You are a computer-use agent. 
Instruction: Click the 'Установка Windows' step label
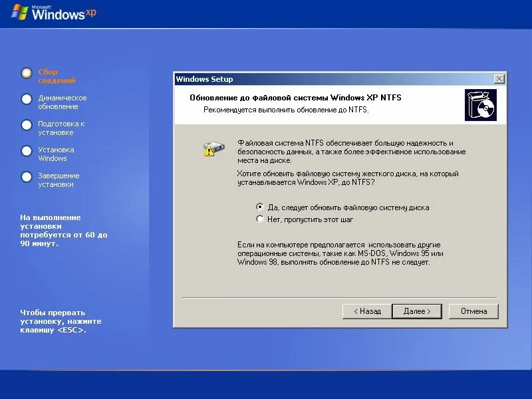pyautogui.click(x=56, y=154)
